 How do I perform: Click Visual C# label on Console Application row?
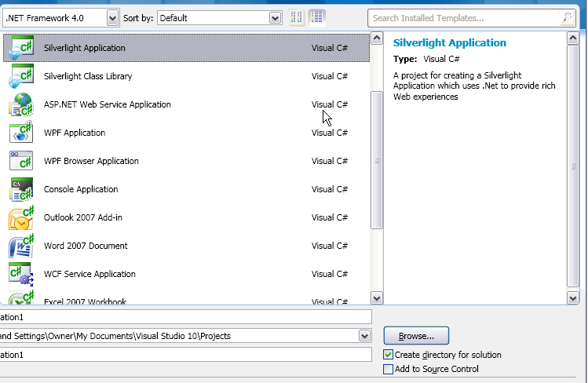point(329,189)
